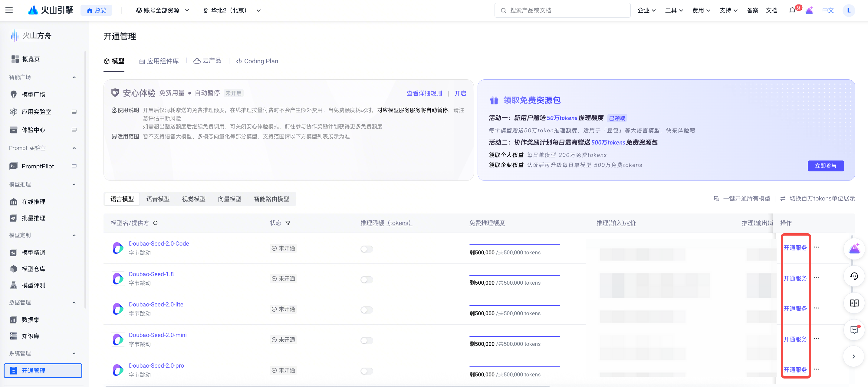
Task: Switch to the 应用组件库 tab
Action: 159,61
